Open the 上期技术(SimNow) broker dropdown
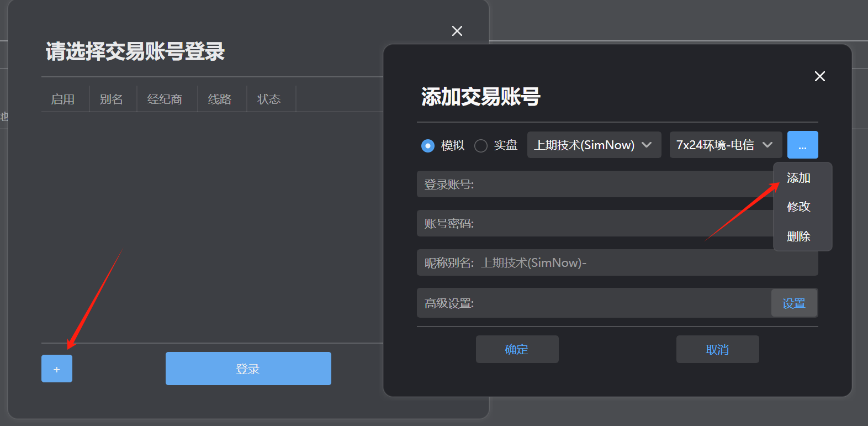This screenshot has width=868, height=426. click(x=594, y=145)
